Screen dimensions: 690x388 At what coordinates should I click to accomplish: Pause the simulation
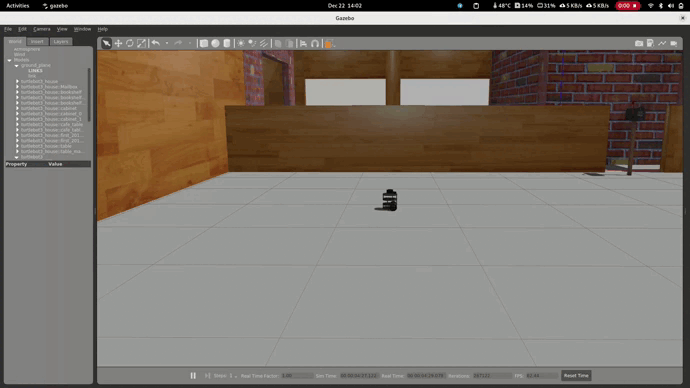pos(193,376)
